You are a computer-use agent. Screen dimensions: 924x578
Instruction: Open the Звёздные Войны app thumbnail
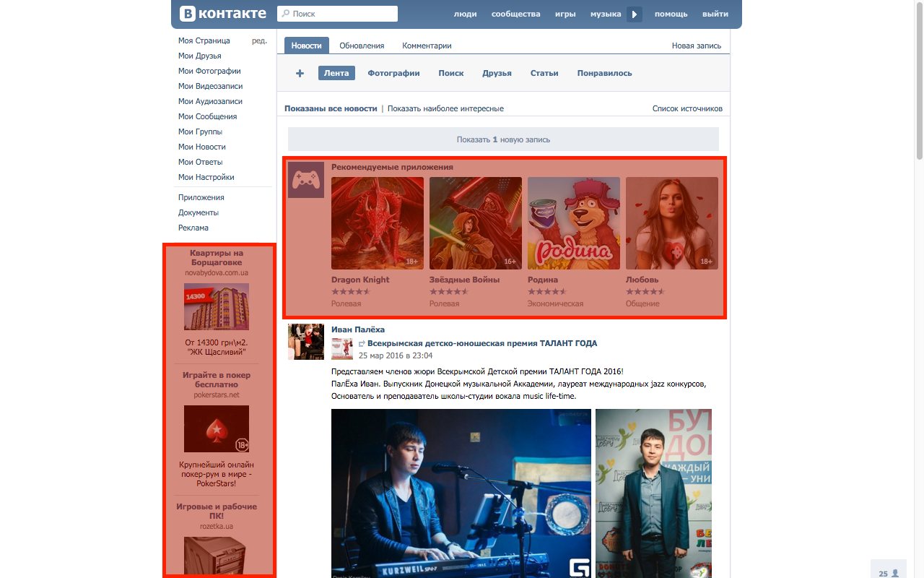click(x=476, y=223)
